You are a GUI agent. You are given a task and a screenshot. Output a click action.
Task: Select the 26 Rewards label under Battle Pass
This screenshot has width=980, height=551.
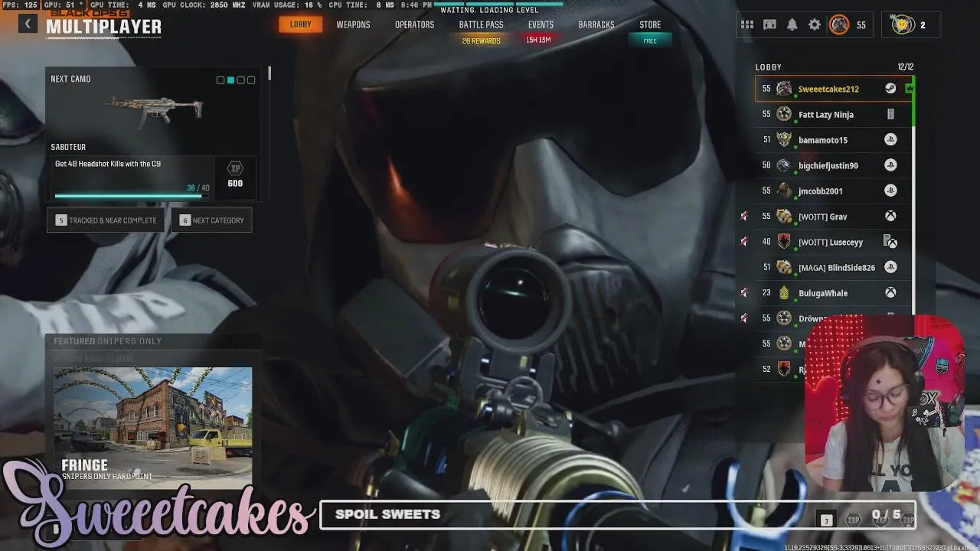tap(482, 41)
